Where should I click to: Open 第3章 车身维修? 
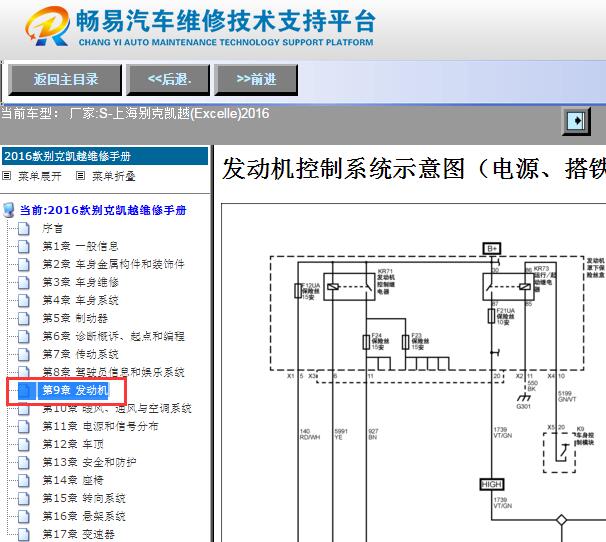(80, 282)
